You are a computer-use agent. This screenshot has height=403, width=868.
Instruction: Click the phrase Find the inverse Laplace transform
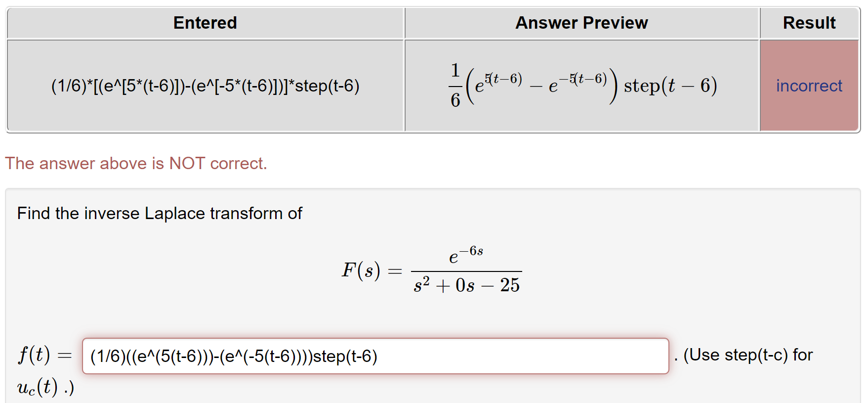click(x=159, y=213)
